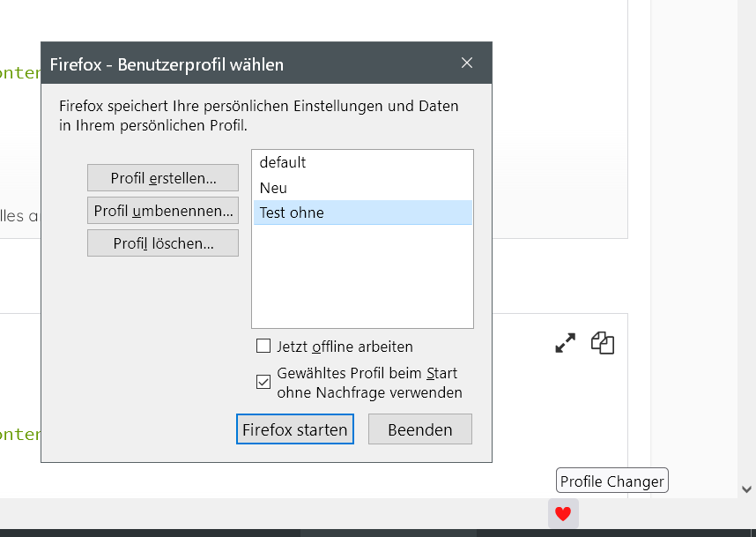Click the red heart icon
The image size is (756, 537).
coord(563,514)
